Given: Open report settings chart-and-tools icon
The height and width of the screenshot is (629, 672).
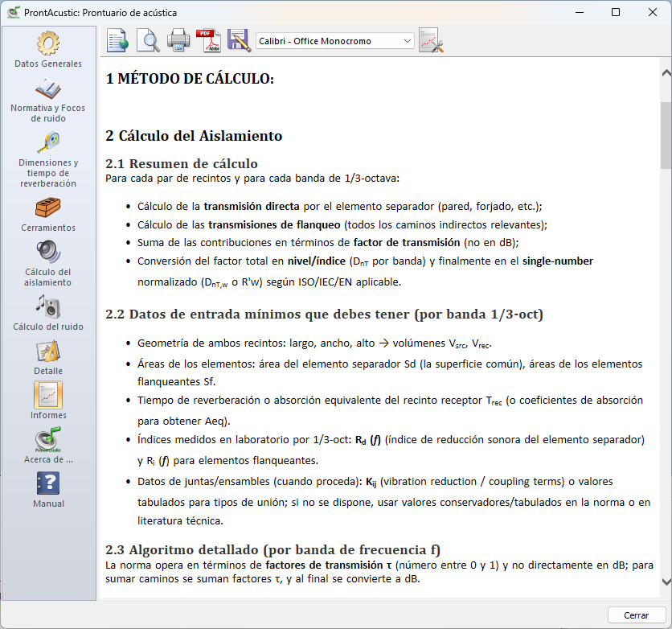Looking at the screenshot, I should [432, 40].
